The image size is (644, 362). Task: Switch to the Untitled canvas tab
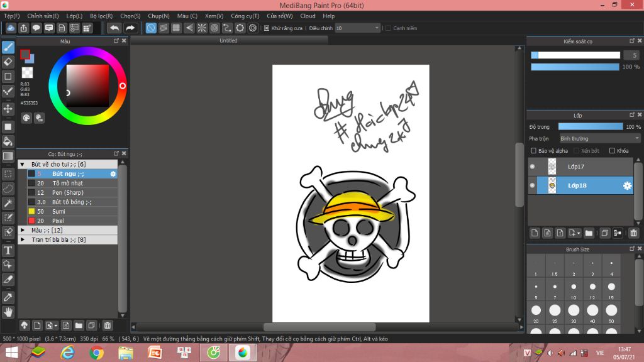(x=229, y=41)
